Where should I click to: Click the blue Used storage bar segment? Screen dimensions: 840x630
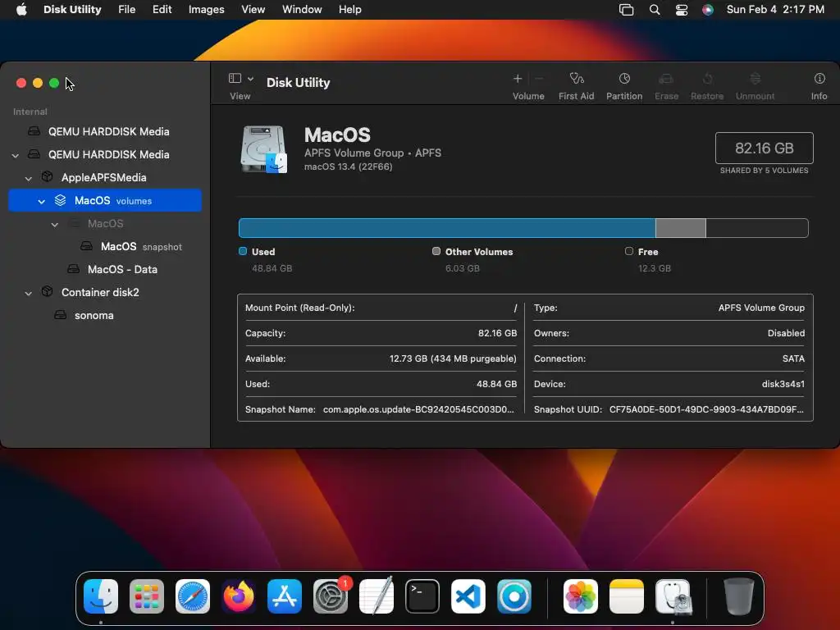(x=447, y=228)
